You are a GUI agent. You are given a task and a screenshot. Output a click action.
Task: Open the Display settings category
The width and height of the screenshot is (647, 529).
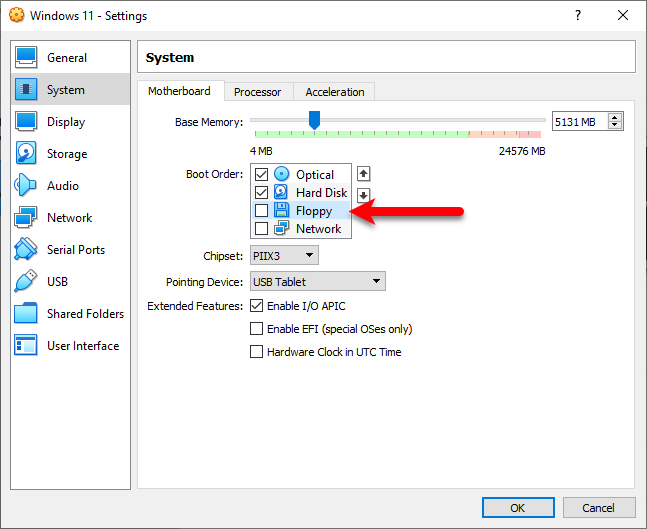[71, 121]
